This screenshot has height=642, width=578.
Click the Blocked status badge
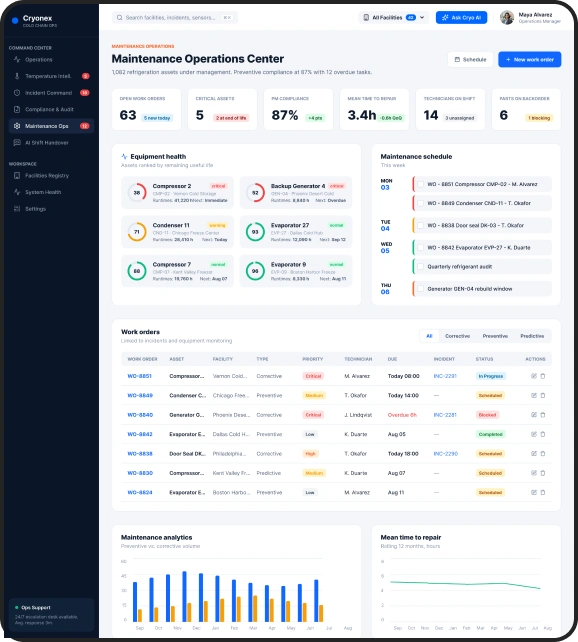(487, 415)
